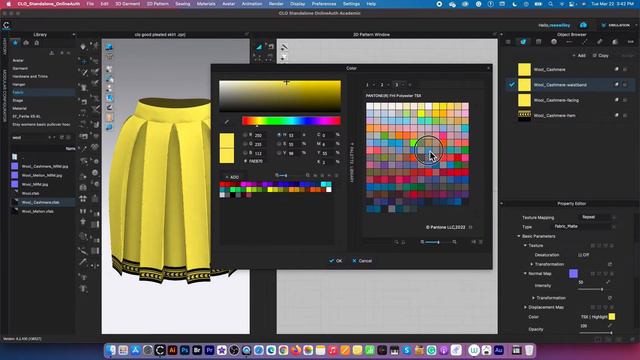The width and height of the screenshot is (640, 360).
Task: Select the Wool_Cashmere fabric row
Action: pos(571,69)
